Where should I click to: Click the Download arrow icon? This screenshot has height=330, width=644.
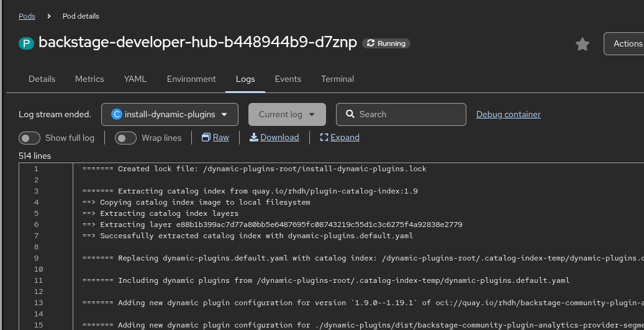coord(254,138)
